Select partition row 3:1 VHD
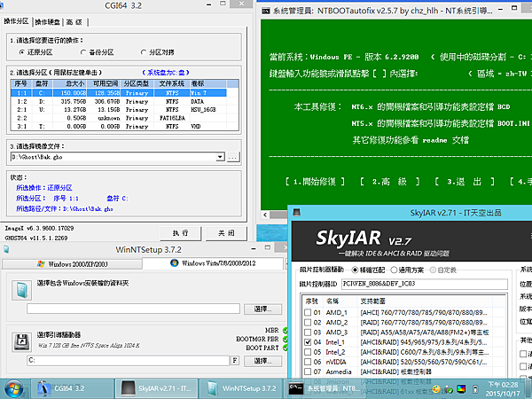 click(119, 126)
